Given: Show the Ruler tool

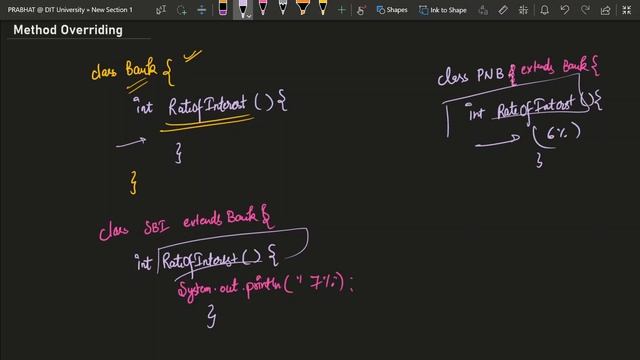Looking at the screenshot, I should coord(503,10).
